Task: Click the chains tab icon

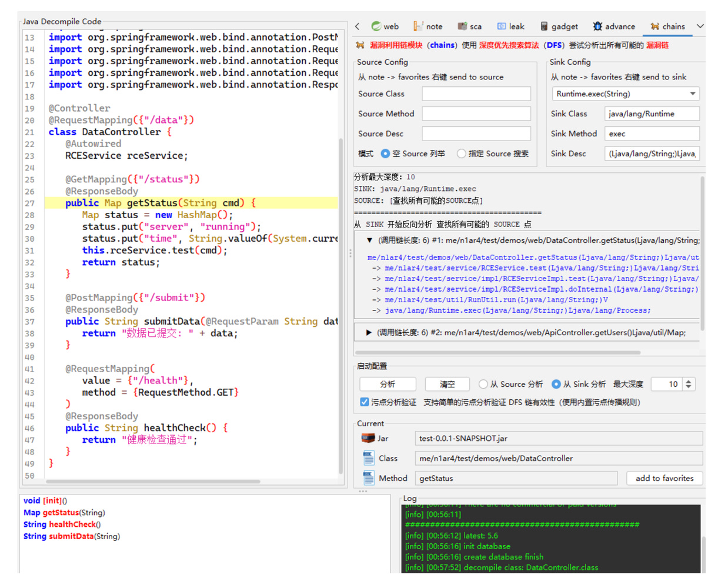Action: point(654,26)
